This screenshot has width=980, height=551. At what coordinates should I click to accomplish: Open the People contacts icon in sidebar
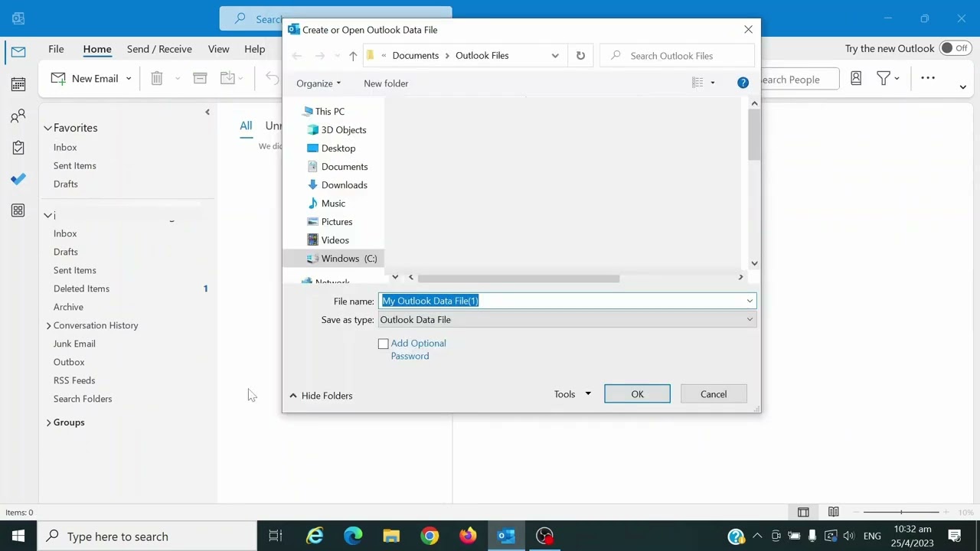[x=18, y=116]
